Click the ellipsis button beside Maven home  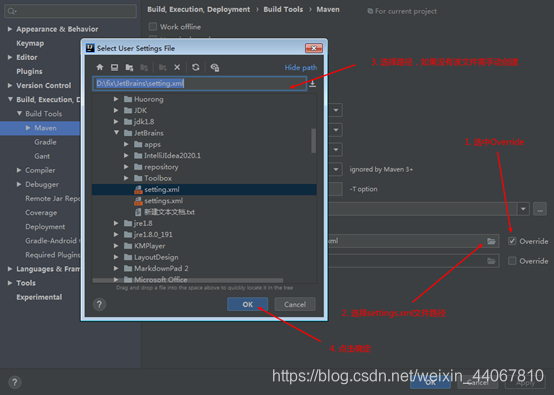click(x=540, y=209)
